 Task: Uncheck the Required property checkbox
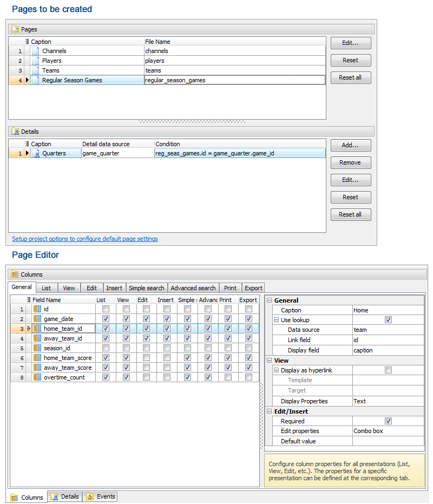click(x=388, y=421)
